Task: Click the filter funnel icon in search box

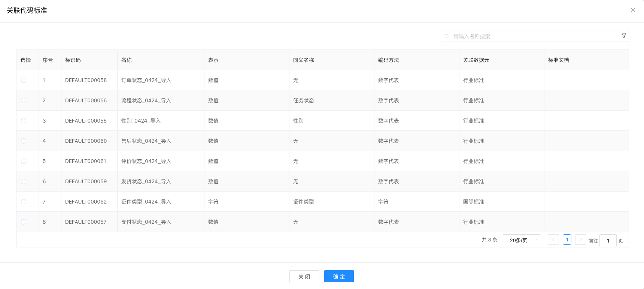Action: pyautogui.click(x=624, y=36)
